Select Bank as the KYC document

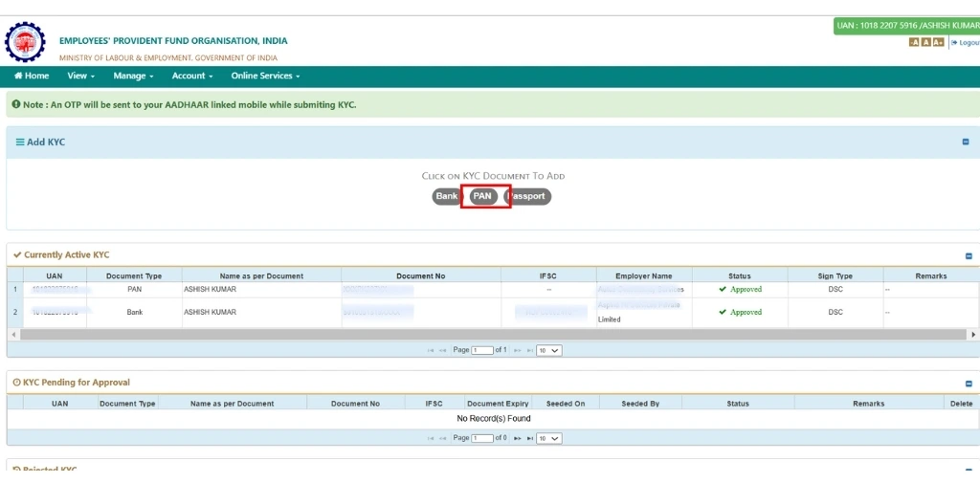point(446,196)
